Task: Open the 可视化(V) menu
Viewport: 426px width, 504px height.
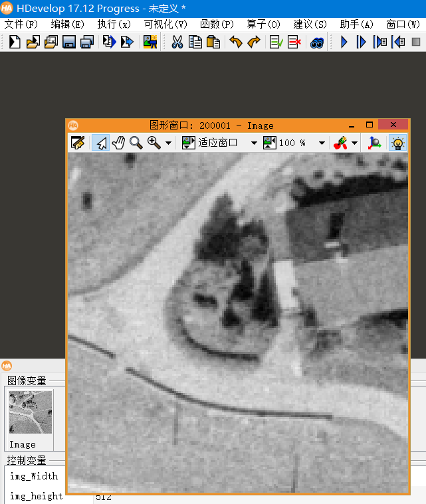Action: coord(165,25)
